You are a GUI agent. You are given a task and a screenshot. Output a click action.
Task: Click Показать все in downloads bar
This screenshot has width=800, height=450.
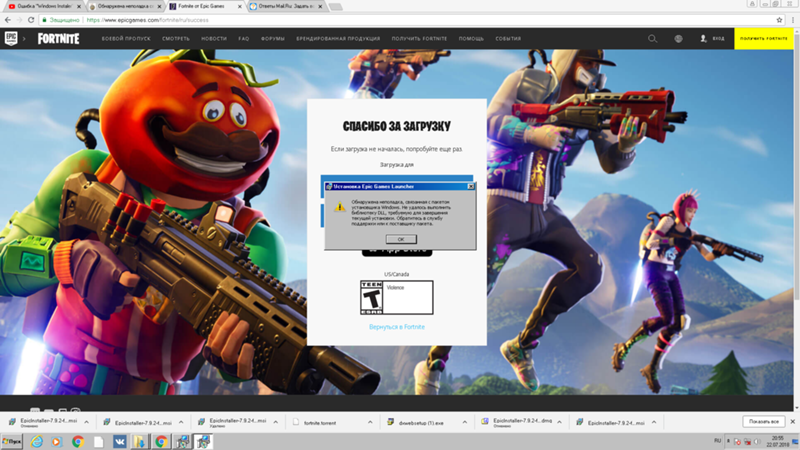763,422
